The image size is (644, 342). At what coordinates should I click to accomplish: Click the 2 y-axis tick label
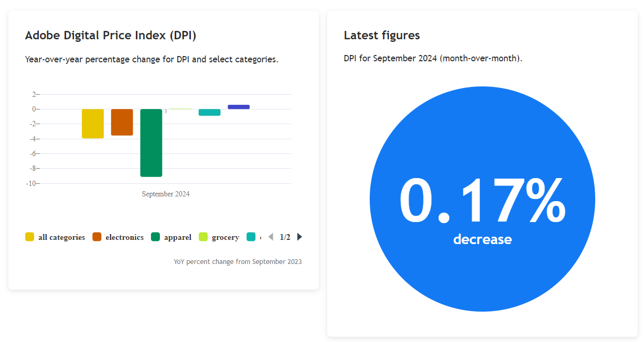click(34, 94)
